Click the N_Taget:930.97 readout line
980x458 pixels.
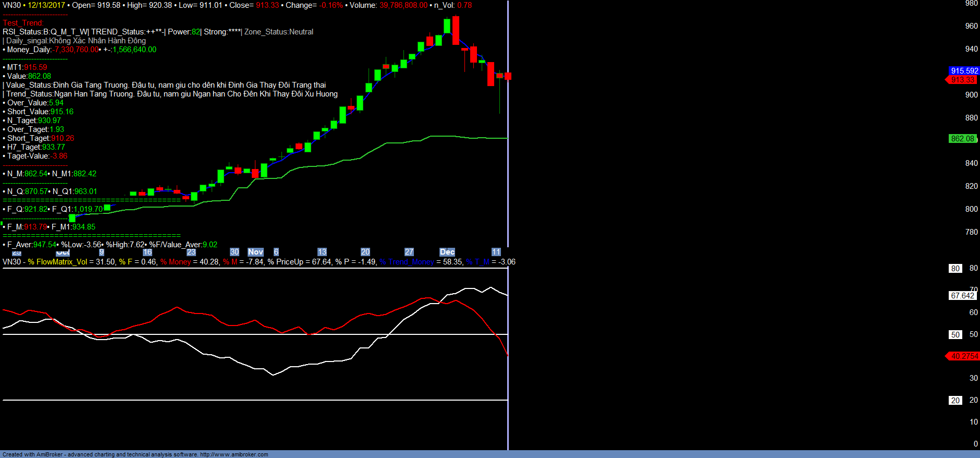[x=34, y=120]
